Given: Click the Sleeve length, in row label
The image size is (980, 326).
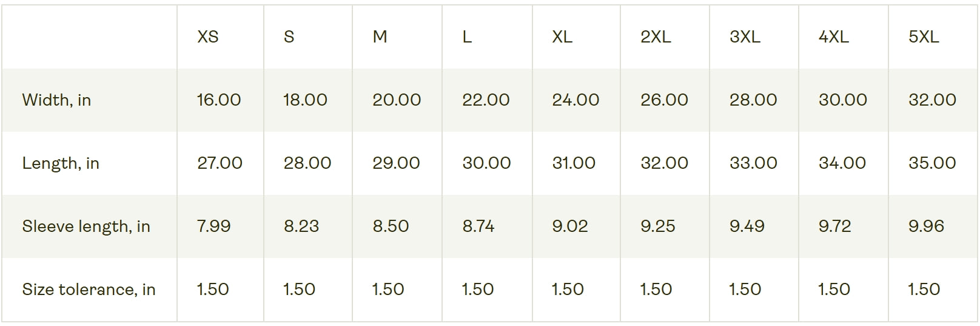Looking at the screenshot, I should coord(86,226).
